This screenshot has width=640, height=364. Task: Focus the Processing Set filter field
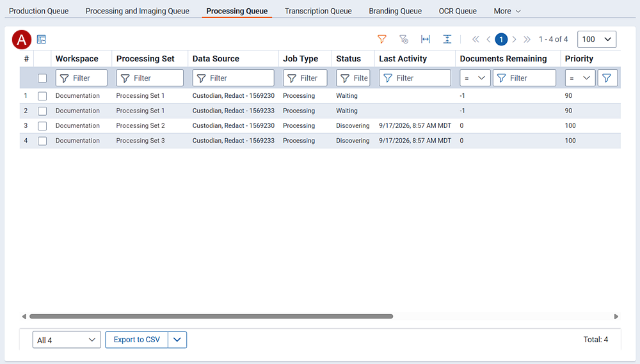pyautogui.click(x=150, y=78)
